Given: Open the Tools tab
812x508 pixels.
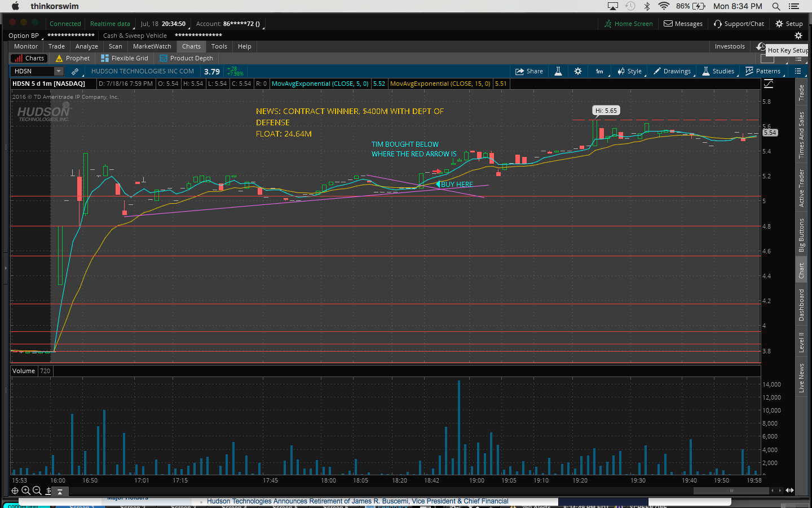Looking at the screenshot, I should pyautogui.click(x=219, y=46).
